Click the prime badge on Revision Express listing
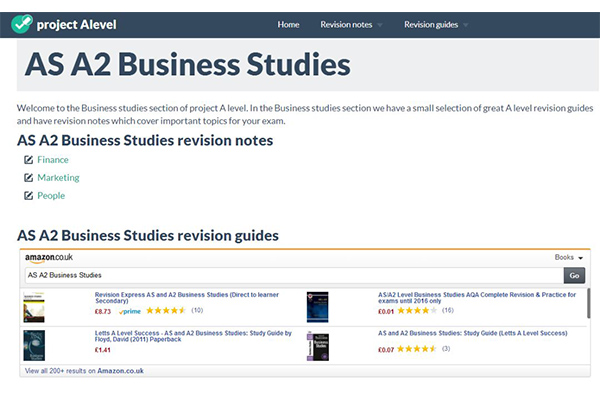 click(x=130, y=311)
